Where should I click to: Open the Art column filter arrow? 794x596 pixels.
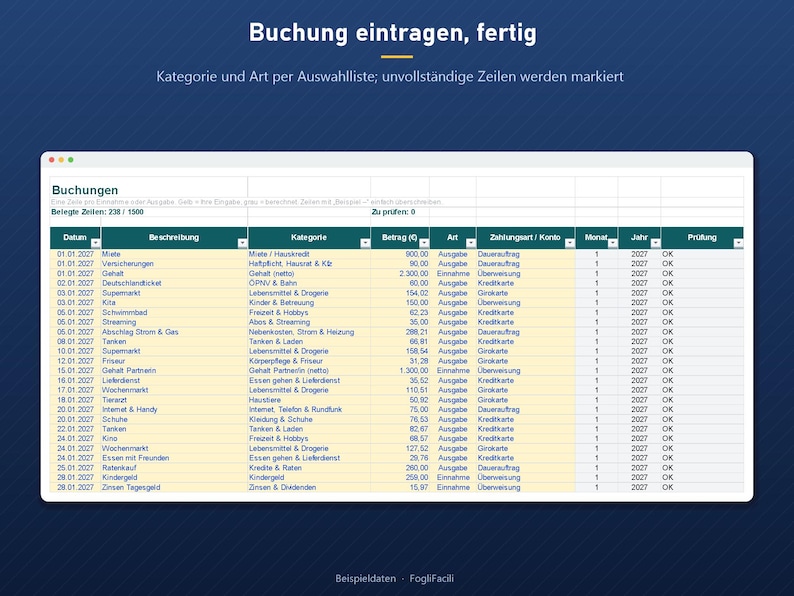470,244
